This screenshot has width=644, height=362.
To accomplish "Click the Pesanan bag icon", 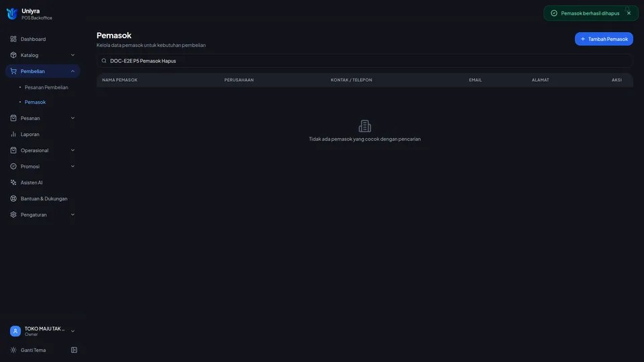I will click(13, 118).
